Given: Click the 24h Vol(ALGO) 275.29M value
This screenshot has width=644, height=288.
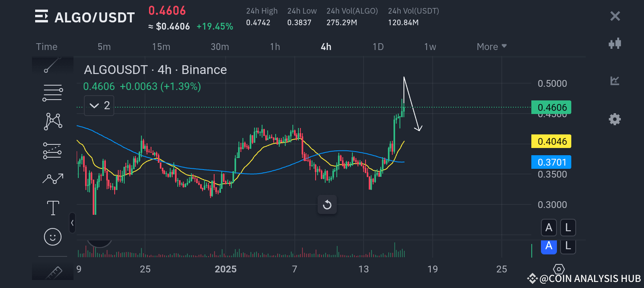Looking at the screenshot, I should click(342, 23).
